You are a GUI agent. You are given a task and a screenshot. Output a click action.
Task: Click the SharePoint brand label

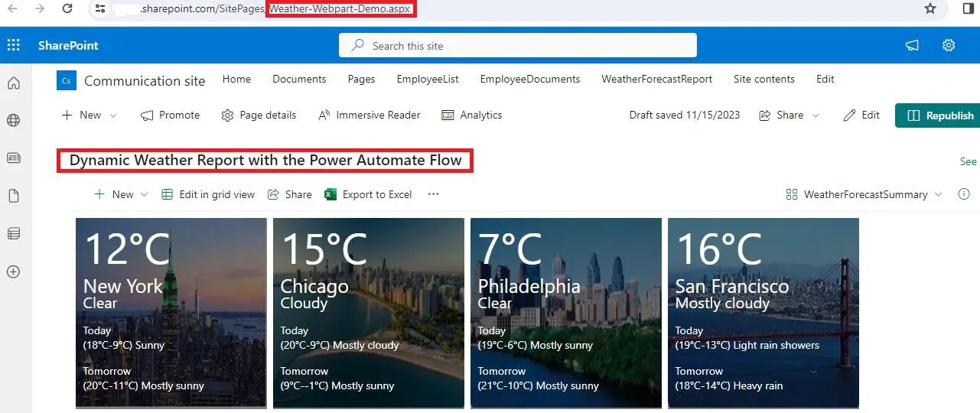point(68,45)
